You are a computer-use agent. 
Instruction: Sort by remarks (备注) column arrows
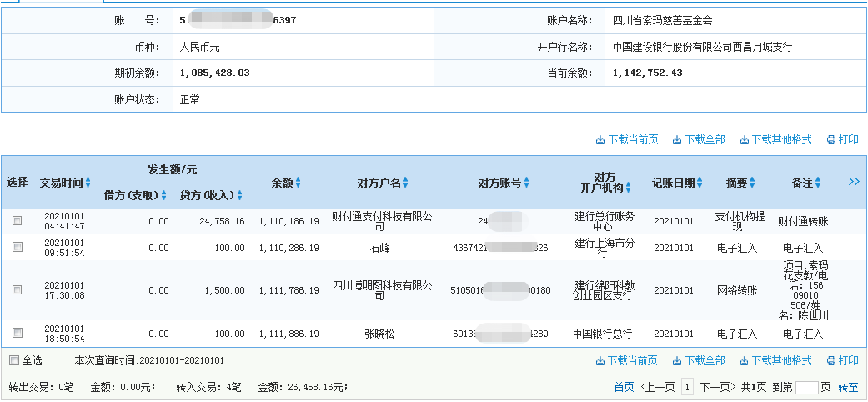pos(818,183)
